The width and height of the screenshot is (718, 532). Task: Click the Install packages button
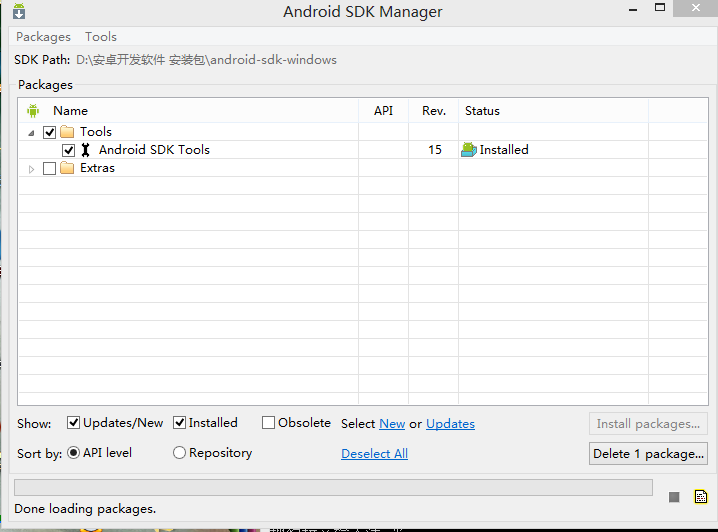pos(648,423)
